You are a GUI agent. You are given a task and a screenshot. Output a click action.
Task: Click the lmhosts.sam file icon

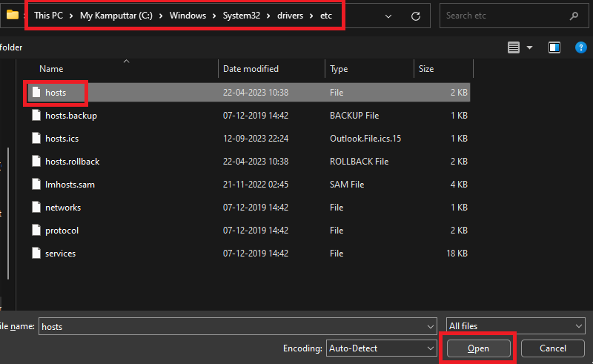pos(36,185)
